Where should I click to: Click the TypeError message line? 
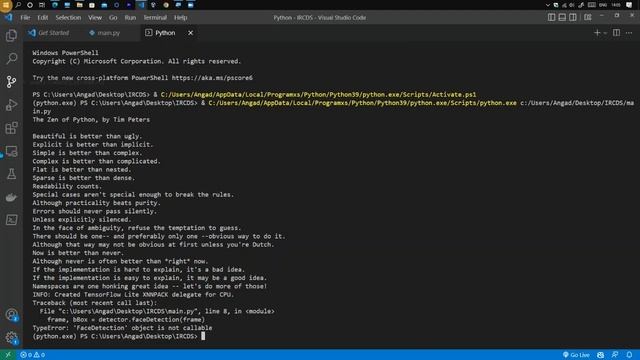pyautogui.click(x=122, y=328)
